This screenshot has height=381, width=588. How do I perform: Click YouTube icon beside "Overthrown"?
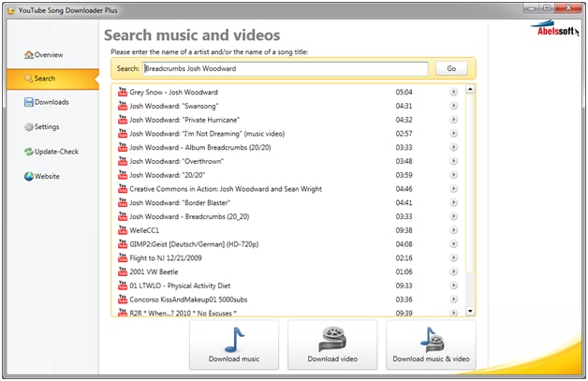(123, 161)
